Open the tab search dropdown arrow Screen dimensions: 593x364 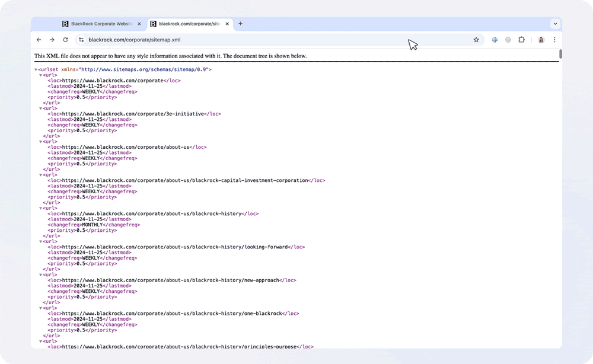[x=555, y=24]
